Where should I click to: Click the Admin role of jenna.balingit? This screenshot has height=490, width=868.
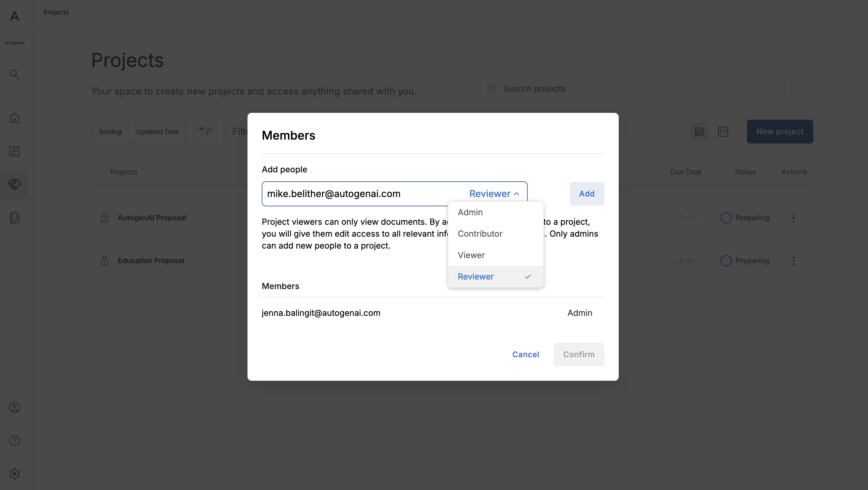(x=579, y=313)
